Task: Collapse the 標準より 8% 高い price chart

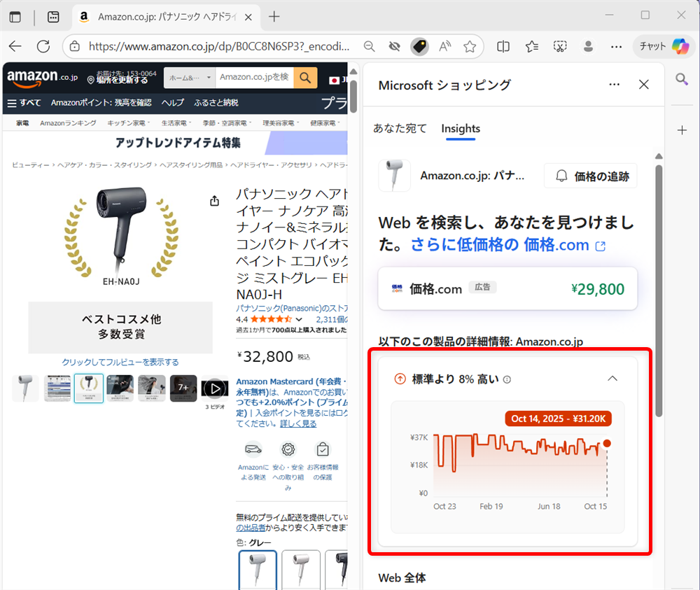Action: [612, 377]
